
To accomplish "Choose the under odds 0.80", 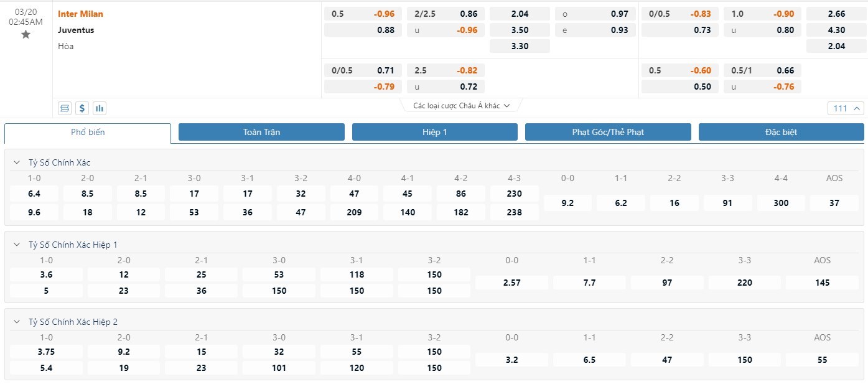I will [x=762, y=30].
